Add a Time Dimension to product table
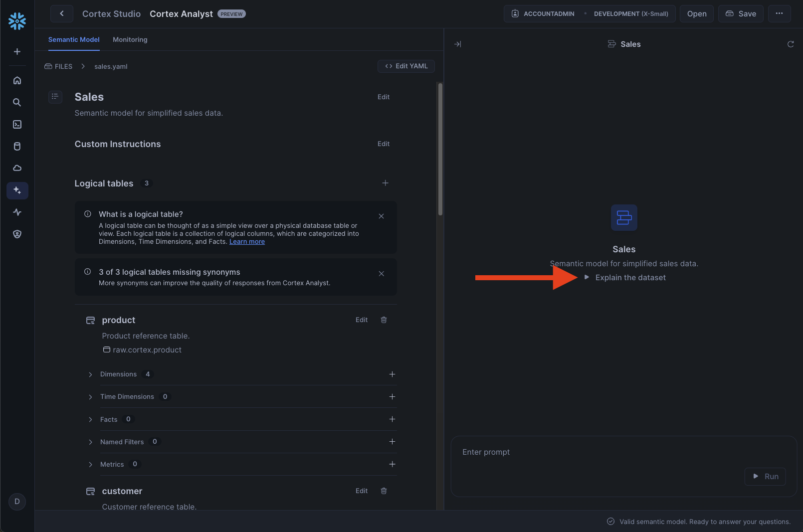Screen dimensions: 803x532 point(392,396)
